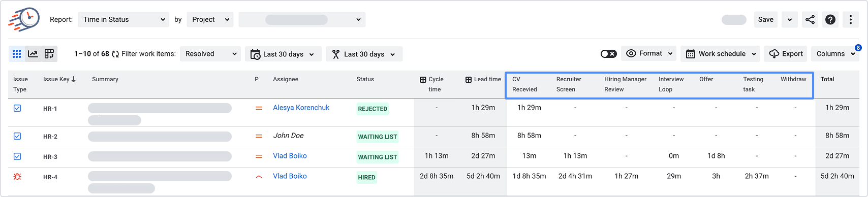Image resolution: width=868 pixels, height=197 pixels.
Task: Sort by Issue Key column header
Action: click(x=59, y=79)
